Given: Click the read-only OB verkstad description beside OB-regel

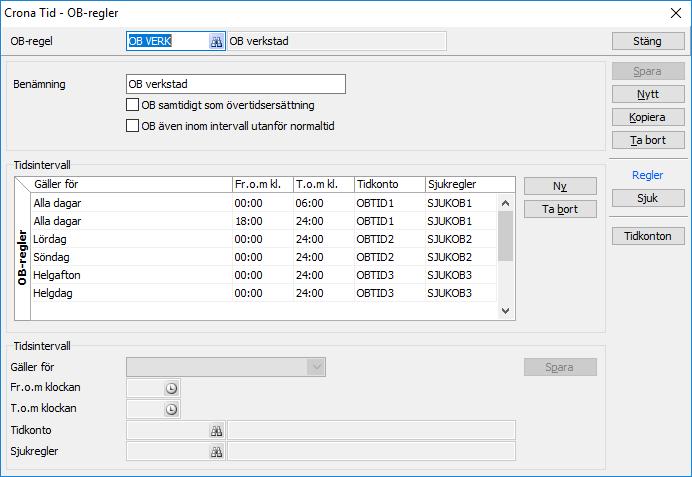Looking at the screenshot, I should tap(337, 41).
